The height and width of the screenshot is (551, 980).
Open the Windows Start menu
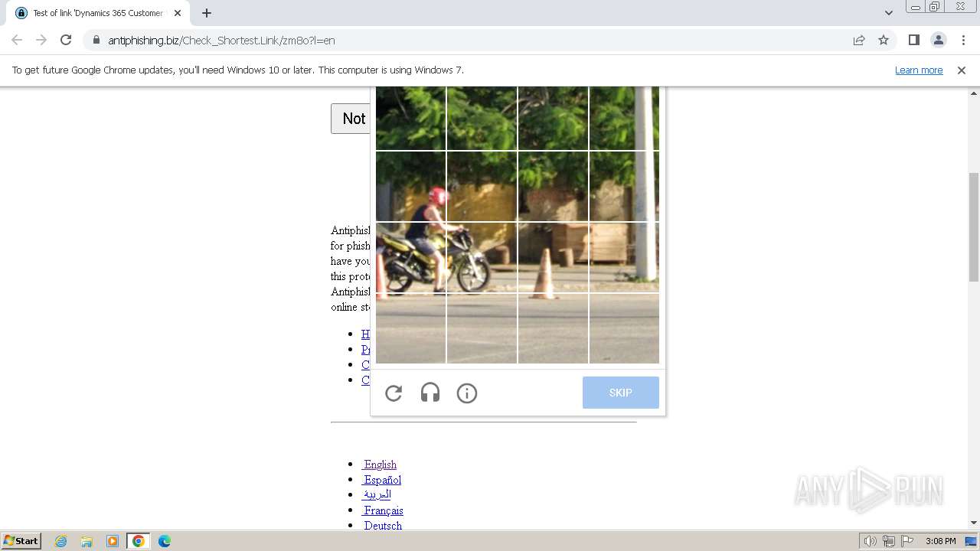[21, 541]
